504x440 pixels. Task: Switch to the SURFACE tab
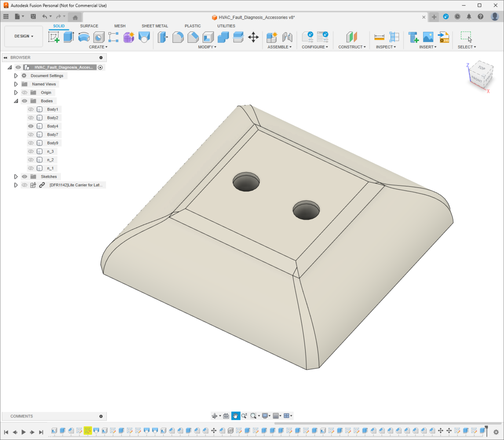[89, 26]
